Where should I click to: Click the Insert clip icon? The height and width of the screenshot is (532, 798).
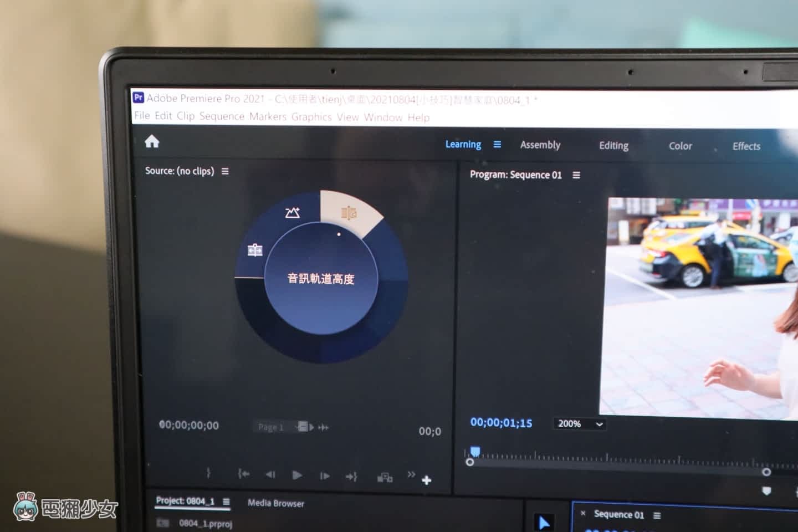tap(385, 477)
